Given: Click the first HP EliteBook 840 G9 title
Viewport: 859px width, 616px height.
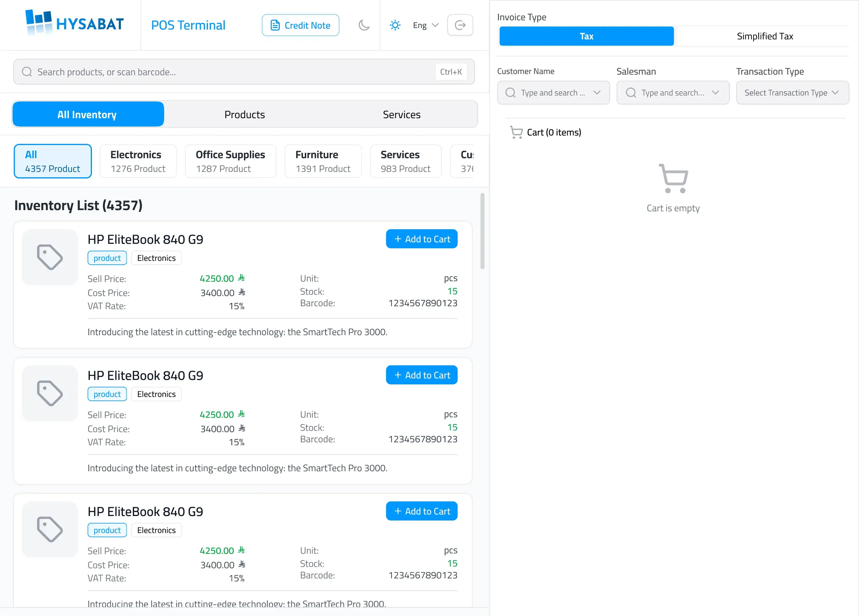Looking at the screenshot, I should point(145,239).
